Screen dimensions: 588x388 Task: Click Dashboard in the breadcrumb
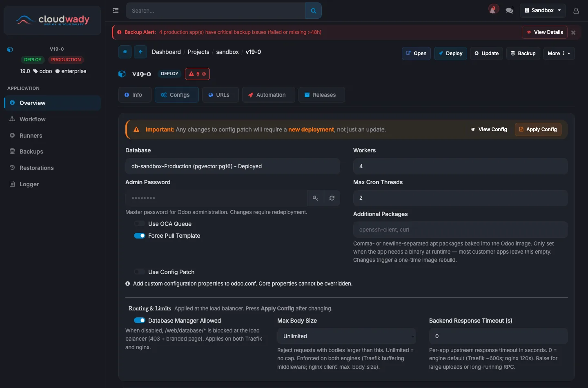point(166,52)
